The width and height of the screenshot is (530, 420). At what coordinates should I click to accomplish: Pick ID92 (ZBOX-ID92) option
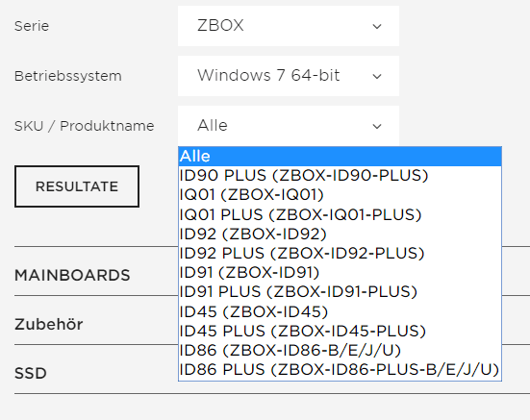(x=340, y=234)
